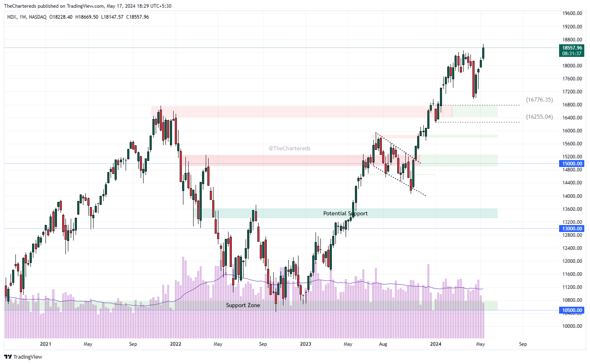Click the TradingView logo at bottom left
Image resolution: width=590 pixels, height=364 pixels.
click(23, 357)
